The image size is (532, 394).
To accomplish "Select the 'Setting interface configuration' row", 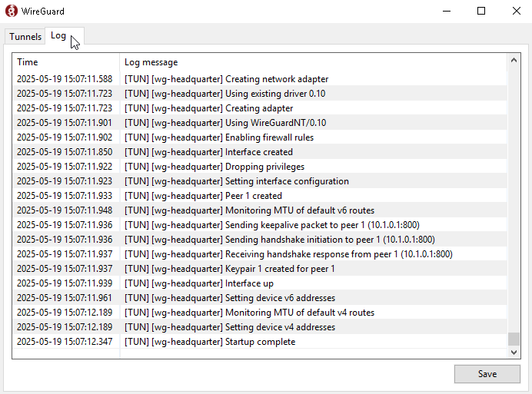I will (260, 181).
